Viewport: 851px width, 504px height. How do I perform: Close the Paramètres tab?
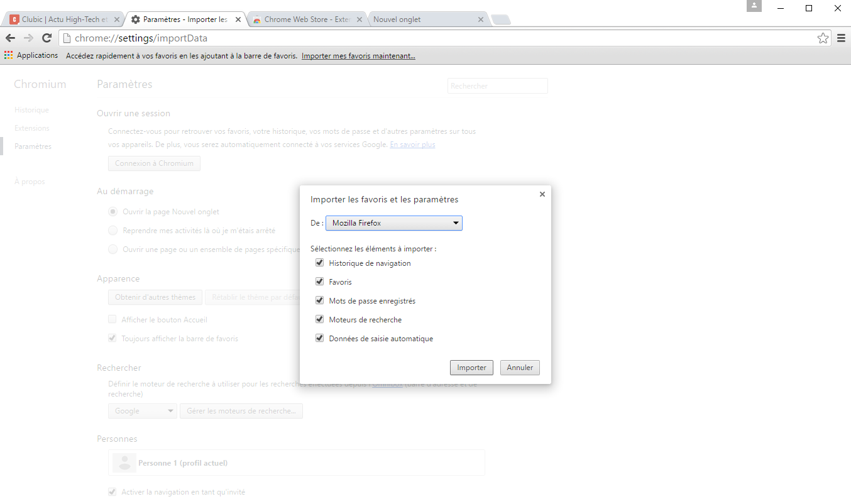point(238,19)
